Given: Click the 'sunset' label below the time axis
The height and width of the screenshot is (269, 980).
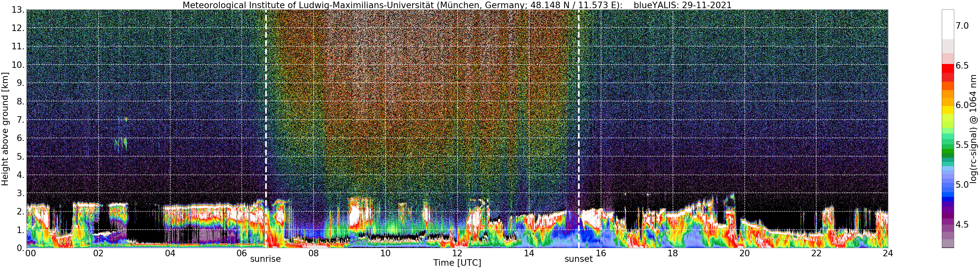Looking at the screenshot, I should point(579,259).
